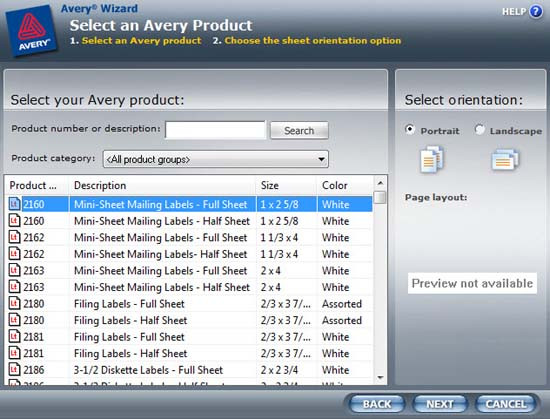The image size is (550, 419).
Task: Sort list by Description column header
Action: [162, 185]
